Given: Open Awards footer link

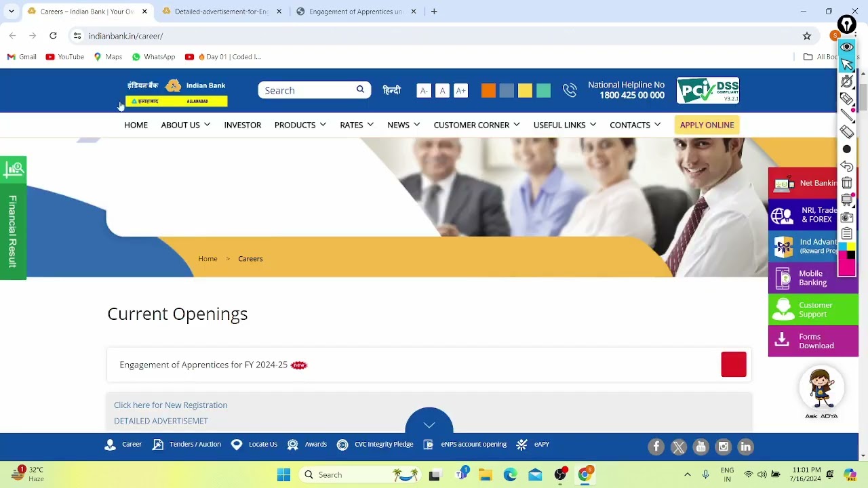Looking at the screenshot, I should click(307, 445).
